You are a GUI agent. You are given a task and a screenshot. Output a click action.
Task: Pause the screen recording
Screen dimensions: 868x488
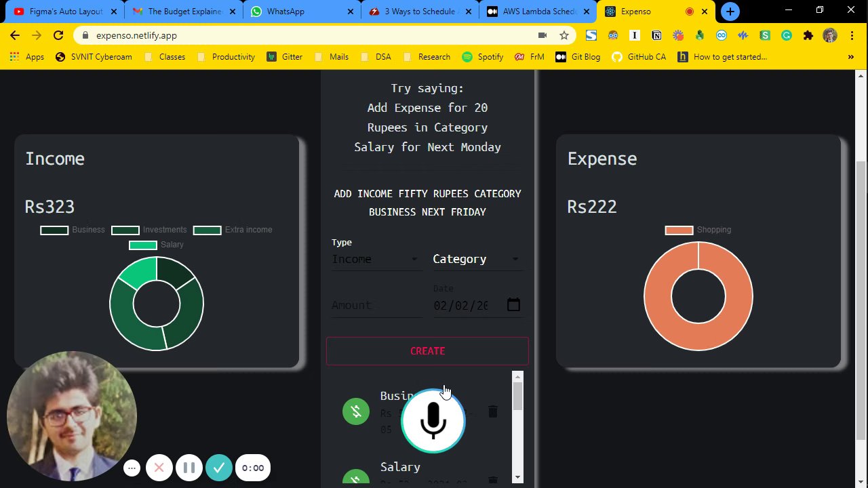[189, 468]
